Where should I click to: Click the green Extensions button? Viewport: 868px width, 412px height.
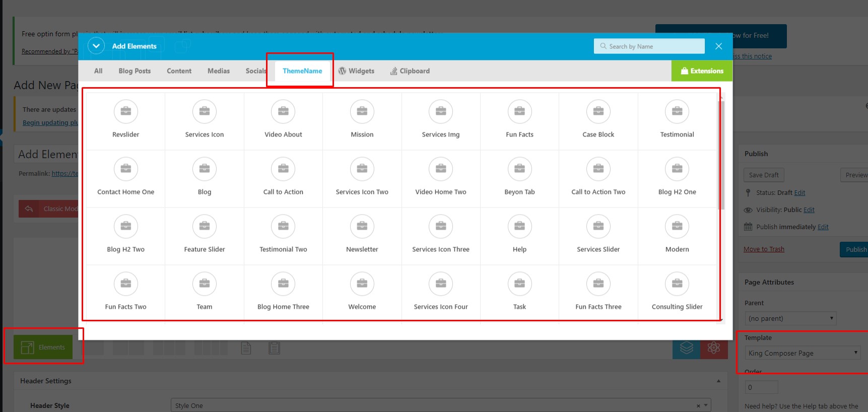coord(702,71)
